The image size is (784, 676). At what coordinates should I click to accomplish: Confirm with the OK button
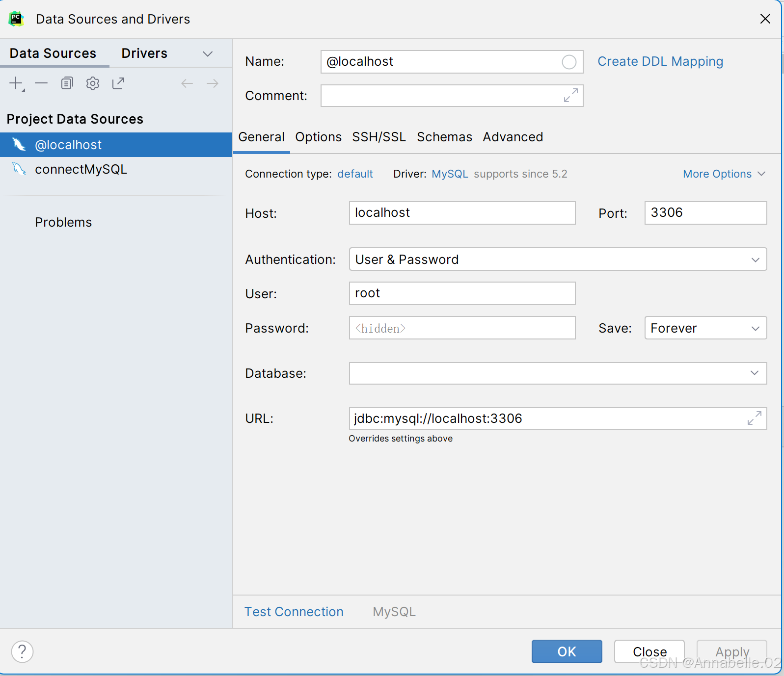tap(567, 651)
